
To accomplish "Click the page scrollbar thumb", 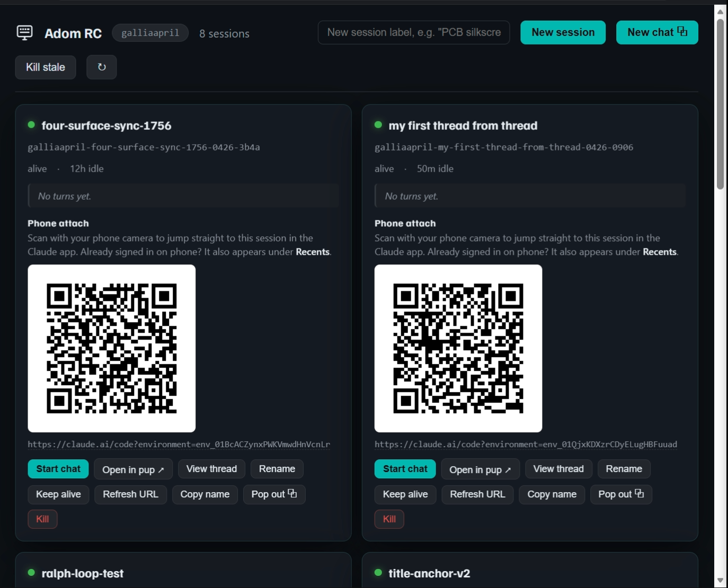I will (x=720, y=104).
